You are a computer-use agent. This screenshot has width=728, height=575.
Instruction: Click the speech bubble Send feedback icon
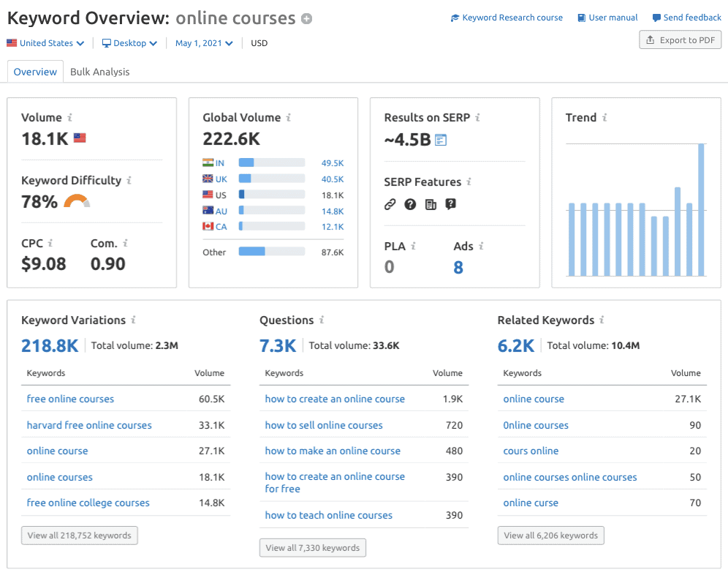coord(656,17)
